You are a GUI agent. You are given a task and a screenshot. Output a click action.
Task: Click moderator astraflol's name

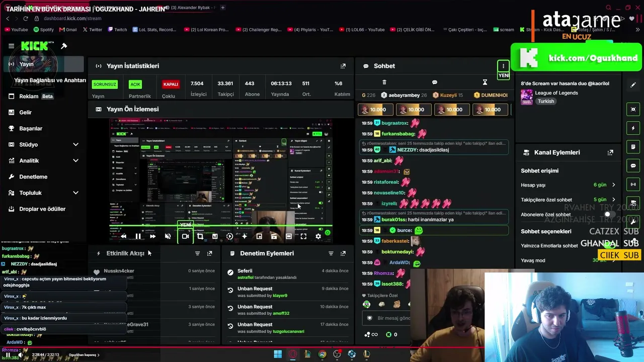pos(246,278)
